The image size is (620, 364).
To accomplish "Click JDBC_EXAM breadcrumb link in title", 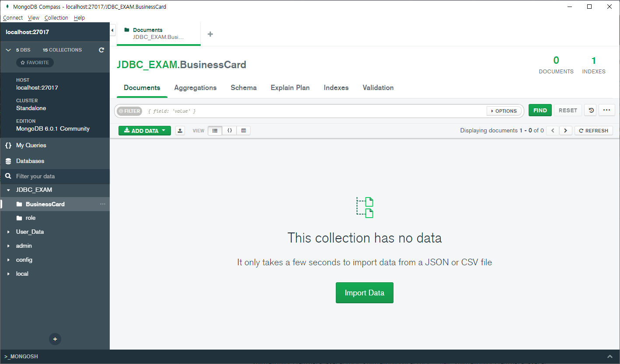I will pos(146,65).
